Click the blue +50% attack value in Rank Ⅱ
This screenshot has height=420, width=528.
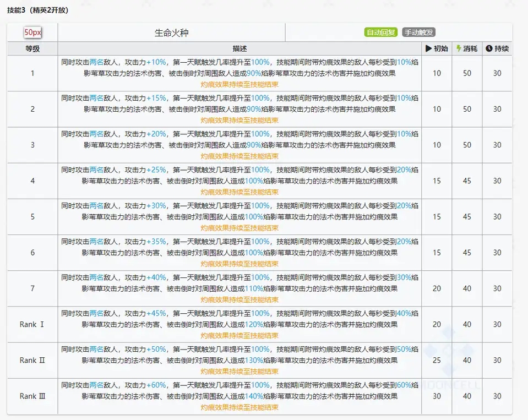click(x=156, y=350)
